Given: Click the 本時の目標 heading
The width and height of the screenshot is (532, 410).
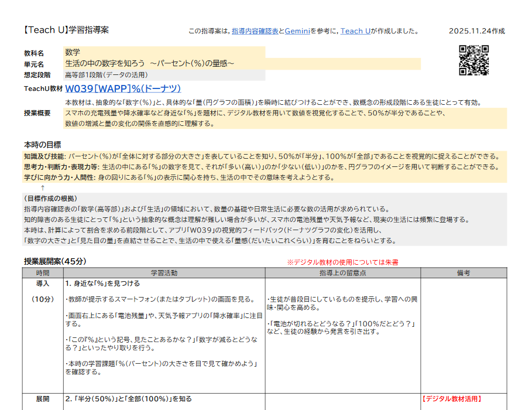Looking at the screenshot, I should (x=42, y=144).
